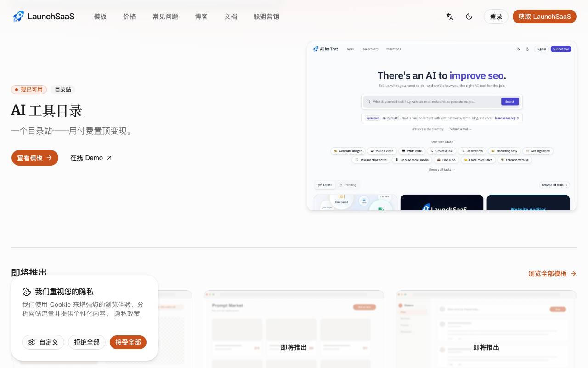Visit the 博客 nav link
The height and width of the screenshot is (368, 588).
point(201,17)
